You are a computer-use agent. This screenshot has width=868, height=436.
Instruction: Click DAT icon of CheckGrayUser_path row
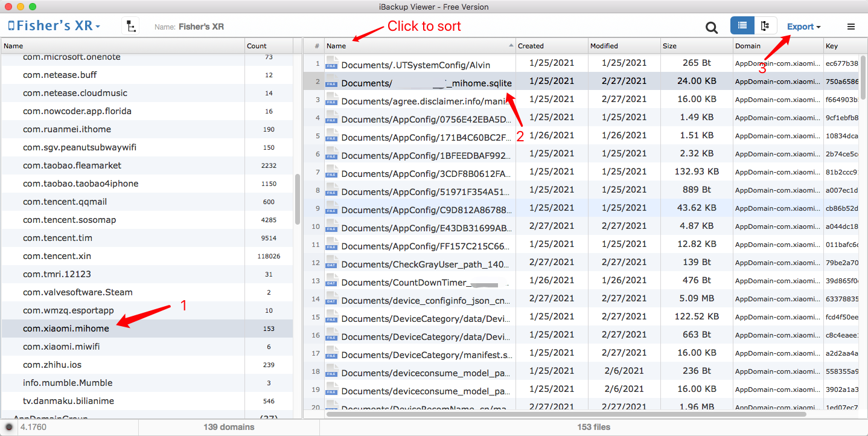pyautogui.click(x=331, y=262)
